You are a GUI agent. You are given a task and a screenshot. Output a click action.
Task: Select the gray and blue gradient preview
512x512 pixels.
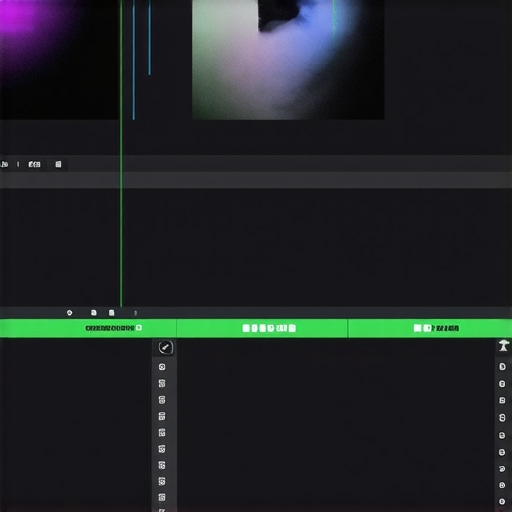pos(288,59)
